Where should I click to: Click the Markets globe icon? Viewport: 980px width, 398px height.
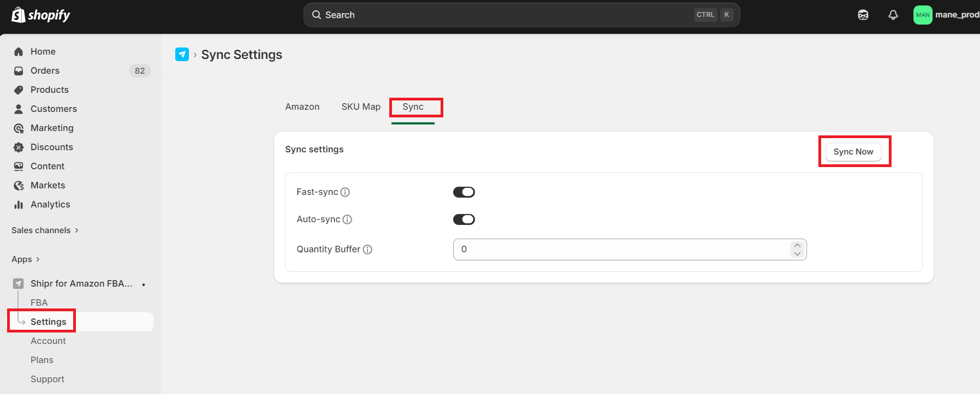[x=19, y=185]
